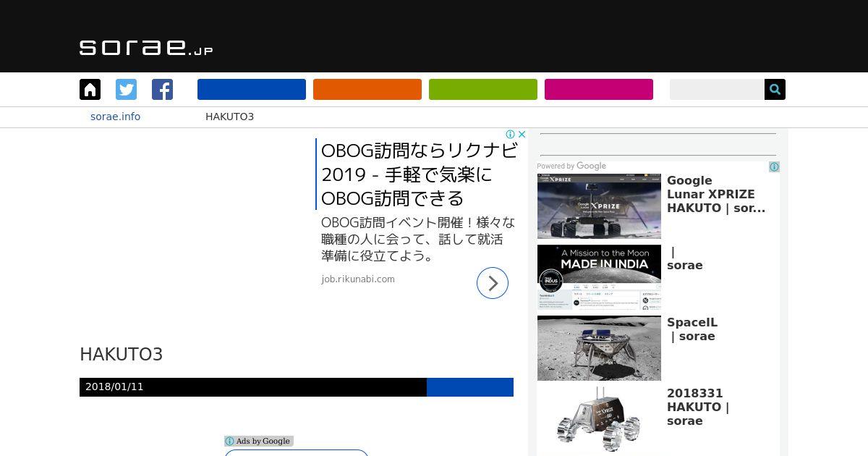Viewport: 868px width, 456px height.
Task: Open Google Lunar XPRIZE HAKUTO article link
Action: pos(716,195)
